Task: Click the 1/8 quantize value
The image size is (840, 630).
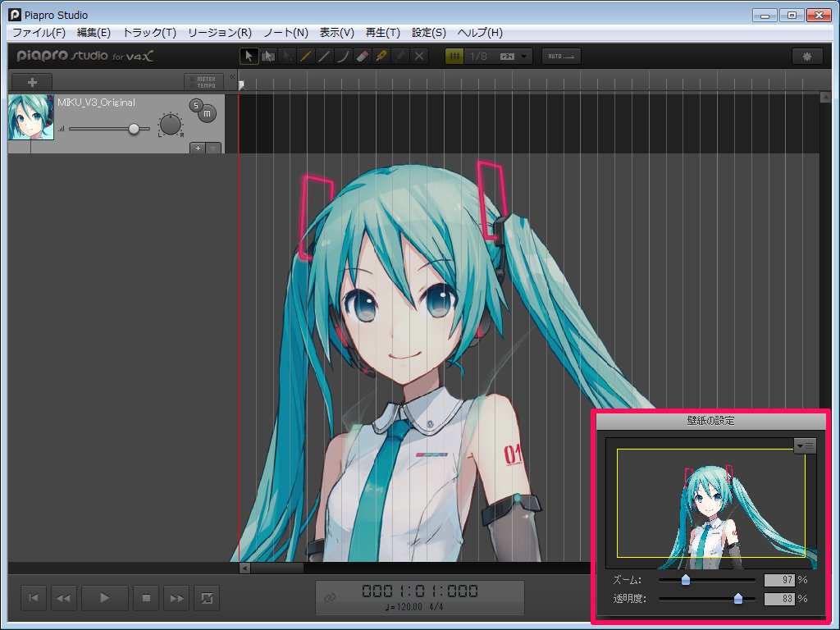Action: (478, 57)
